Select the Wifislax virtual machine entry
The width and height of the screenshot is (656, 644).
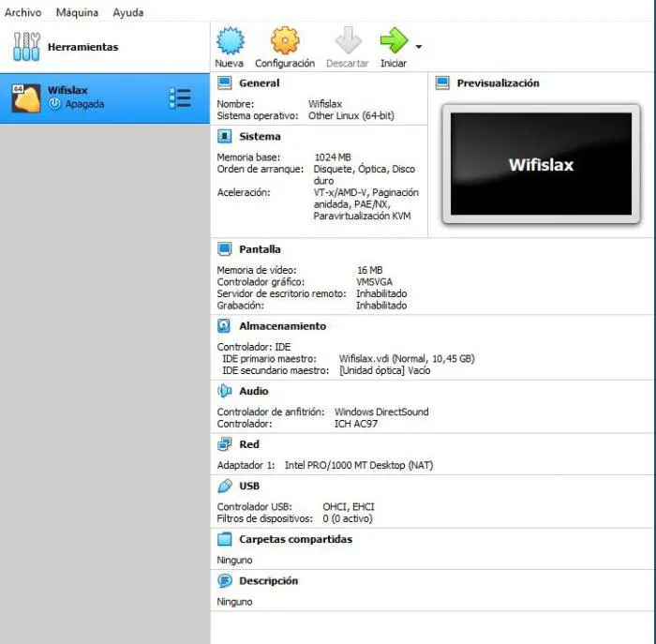(105, 98)
